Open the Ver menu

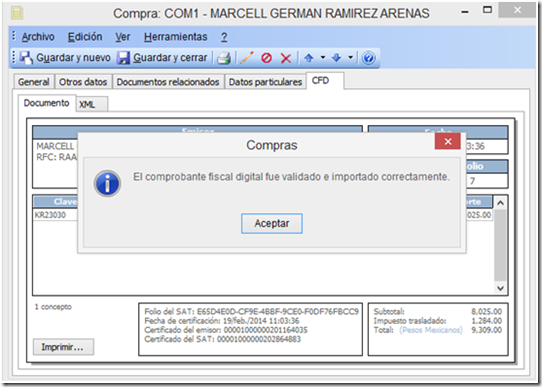pyautogui.click(x=123, y=37)
